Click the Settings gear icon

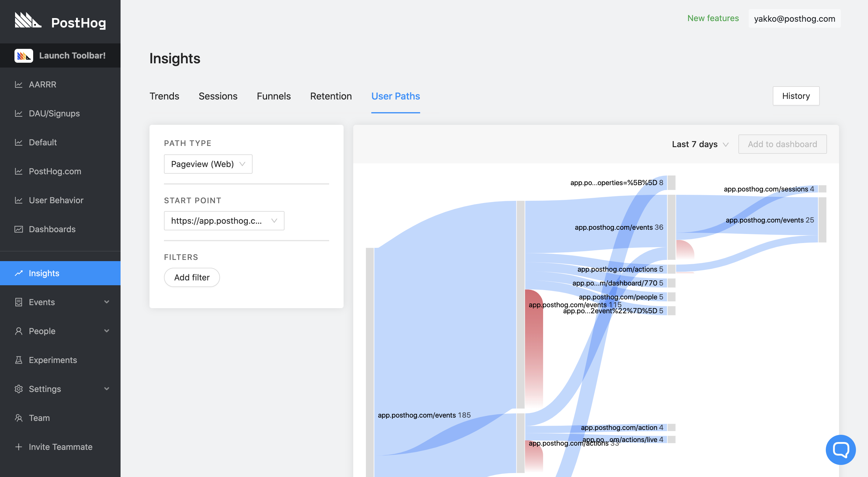[x=18, y=389]
